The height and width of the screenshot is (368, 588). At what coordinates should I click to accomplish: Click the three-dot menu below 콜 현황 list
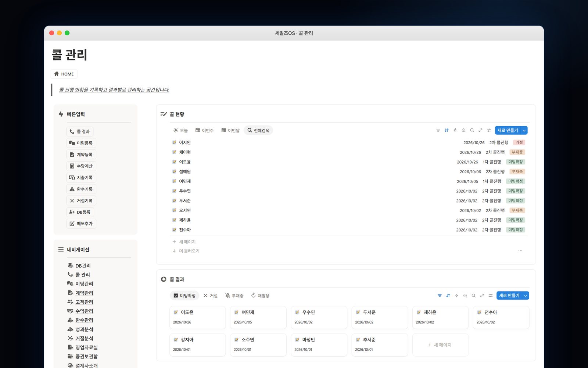[x=520, y=251]
